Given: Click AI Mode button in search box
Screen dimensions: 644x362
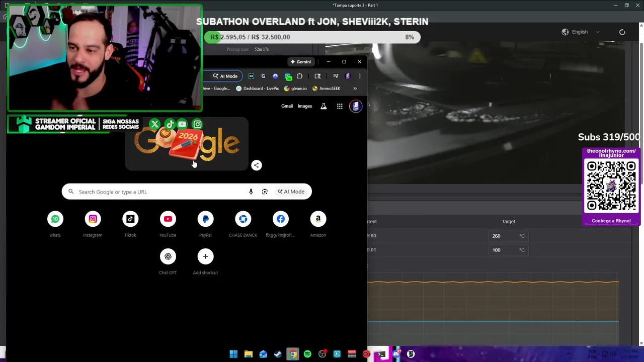Looking at the screenshot, I should pyautogui.click(x=291, y=192).
